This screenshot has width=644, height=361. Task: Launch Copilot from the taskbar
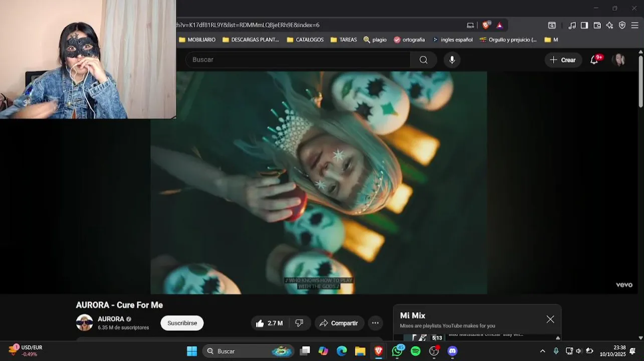pos(323,351)
